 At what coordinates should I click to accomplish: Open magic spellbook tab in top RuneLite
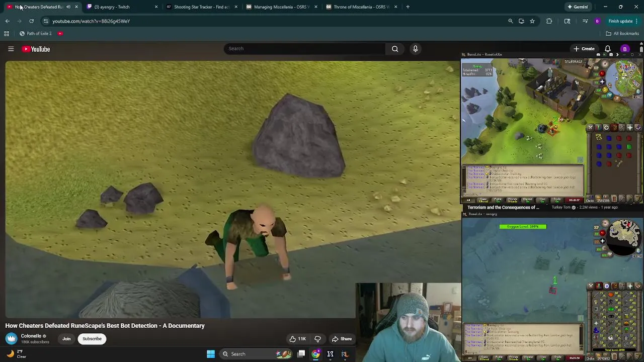click(638, 128)
